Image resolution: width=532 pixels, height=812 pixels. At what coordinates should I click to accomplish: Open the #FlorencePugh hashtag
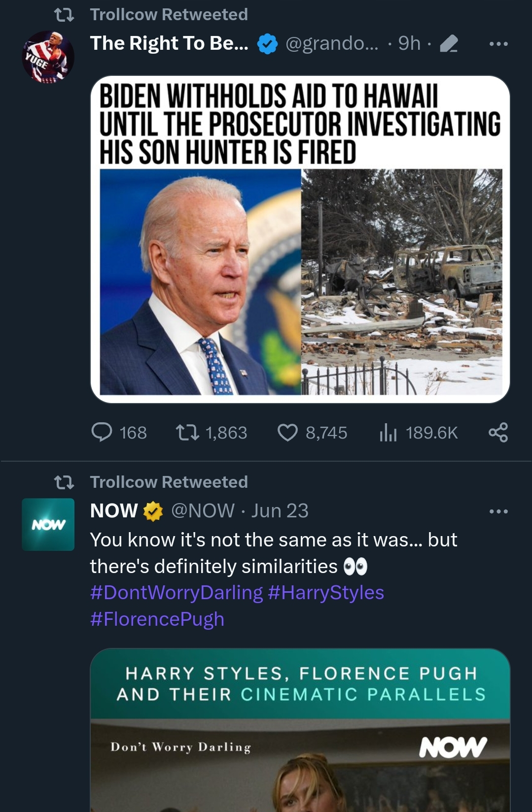coord(157,619)
